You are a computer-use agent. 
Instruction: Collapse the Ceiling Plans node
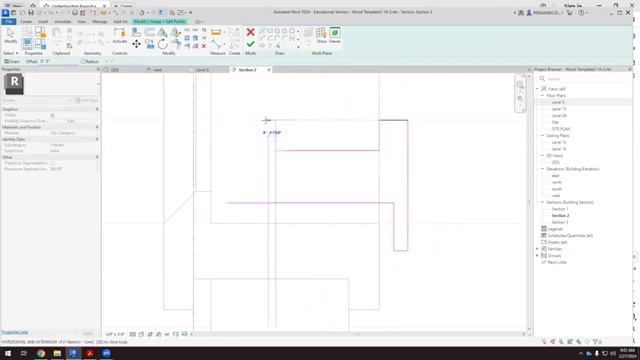click(542, 136)
